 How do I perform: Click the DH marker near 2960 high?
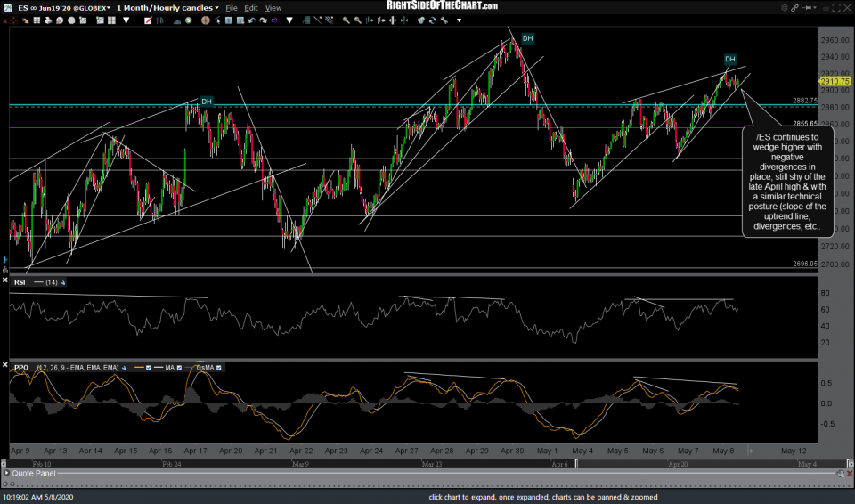click(527, 38)
